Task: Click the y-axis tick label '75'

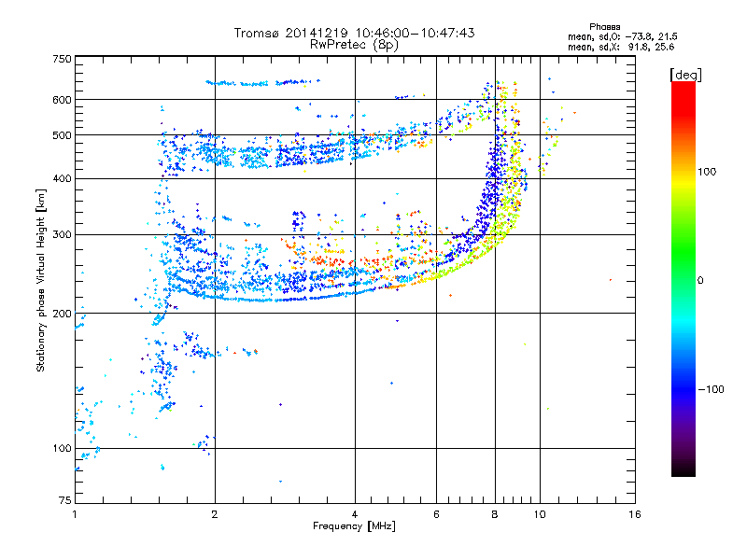Action: pos(65,500)
